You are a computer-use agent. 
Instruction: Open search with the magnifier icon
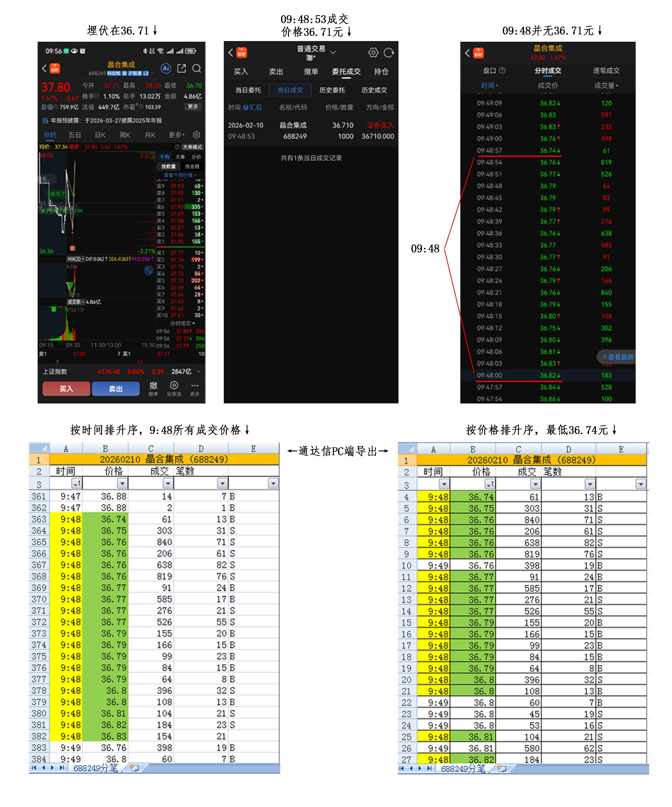coord(197,69)
